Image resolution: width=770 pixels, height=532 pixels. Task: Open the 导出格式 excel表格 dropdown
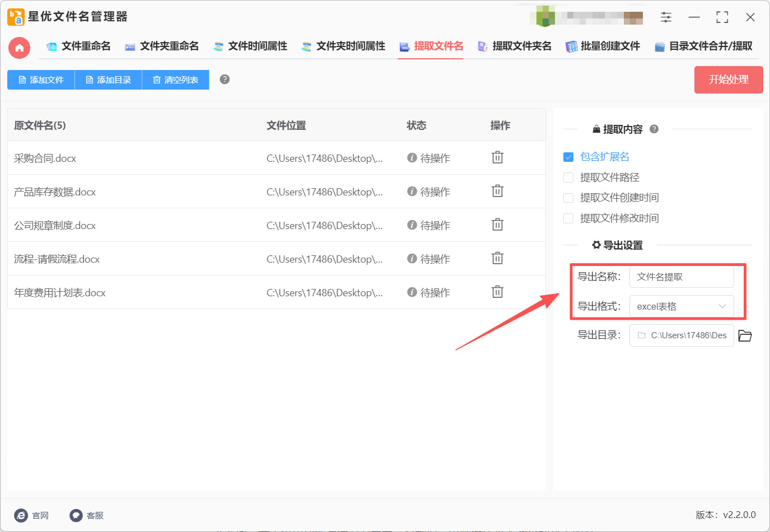(x=682, y=306)
